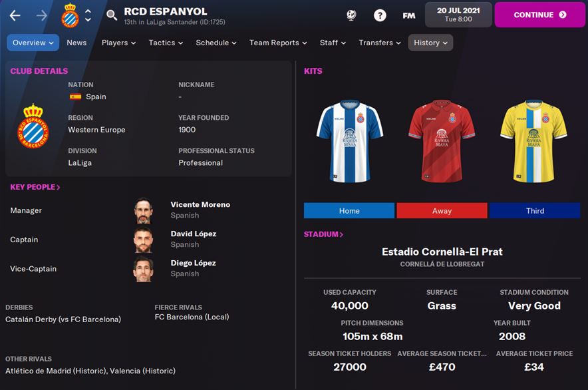Select the red Away kit colour bar

pyautogui.click(x=442, y=210)
